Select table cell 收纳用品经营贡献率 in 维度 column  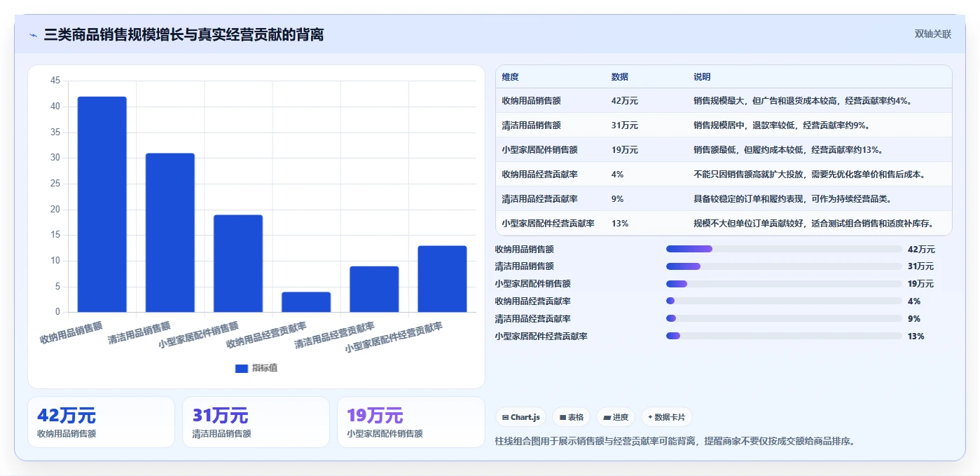tap(539, 175)
